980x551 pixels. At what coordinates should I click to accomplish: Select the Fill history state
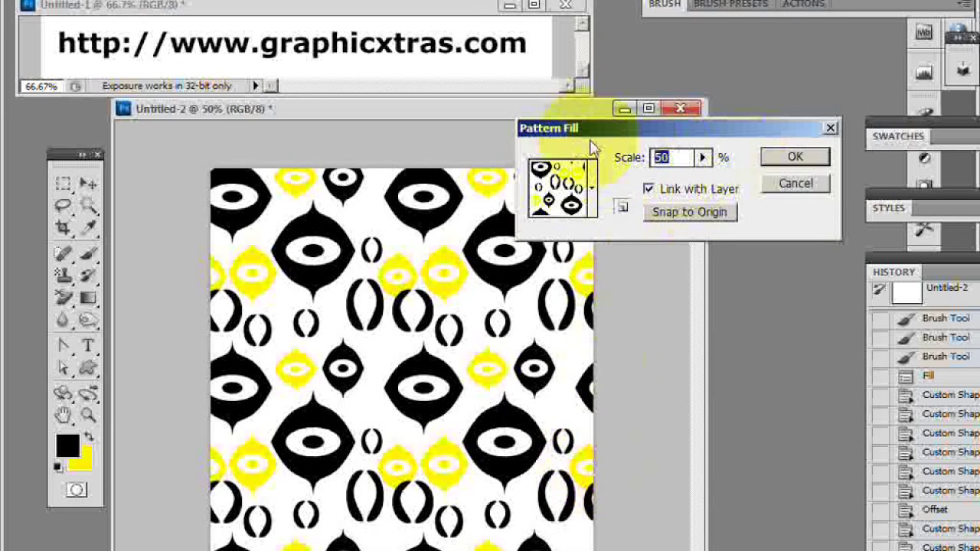coord(936,376)
